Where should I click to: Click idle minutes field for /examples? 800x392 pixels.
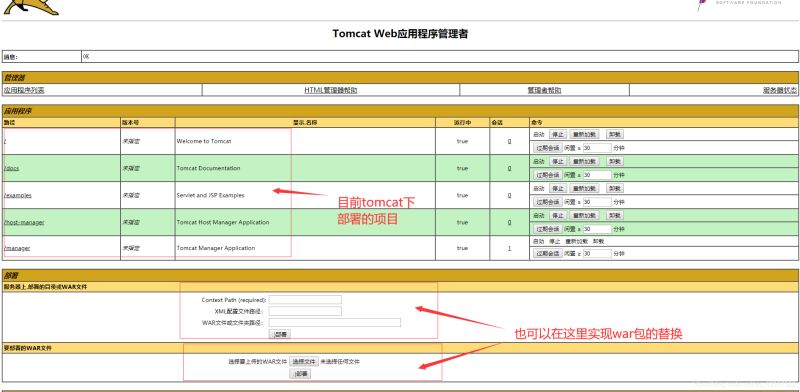click(x=597, y=202)
